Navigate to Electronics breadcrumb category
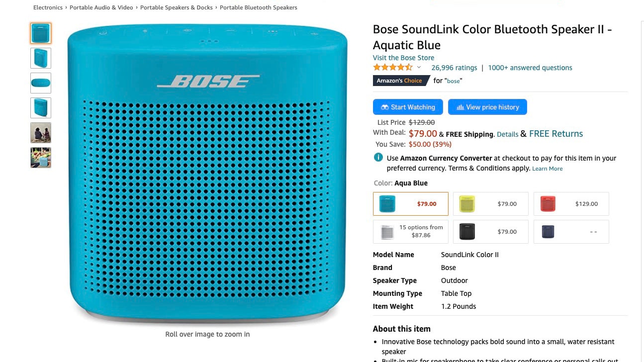The width and height of the screenshot is (644, 362). [48, 7]
